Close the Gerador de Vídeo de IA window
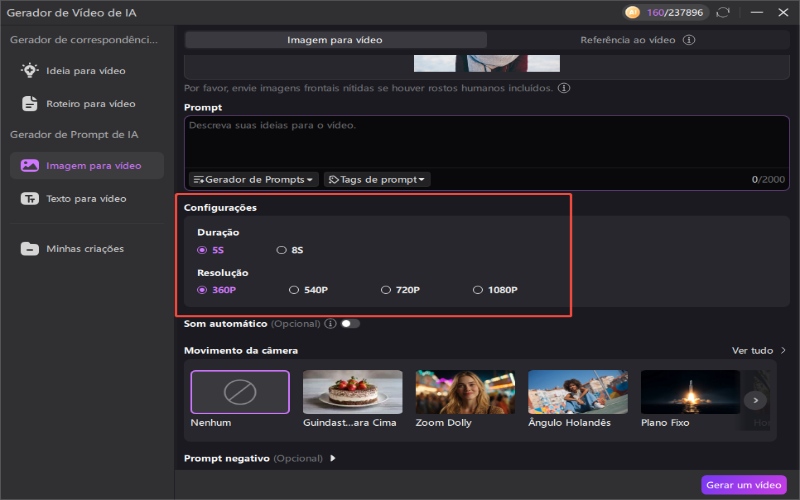This screenshot has height=500, width=800. tap(783, 12)
